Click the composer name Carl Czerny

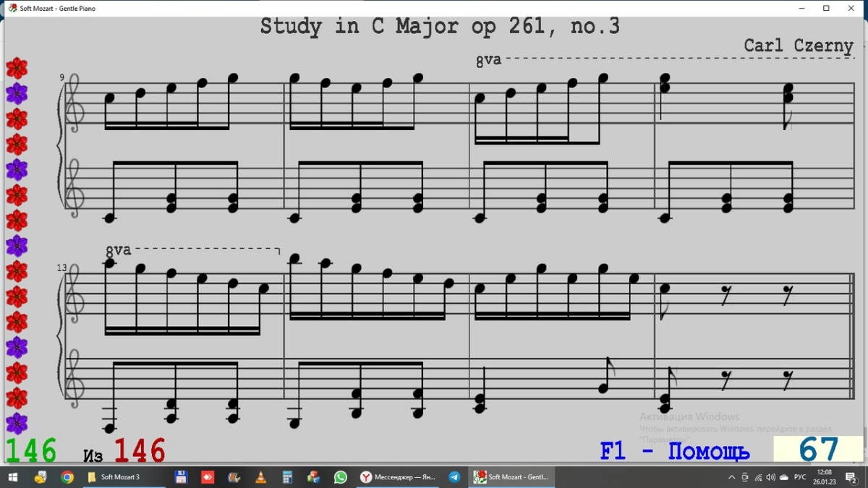click(x=799, y=46)
